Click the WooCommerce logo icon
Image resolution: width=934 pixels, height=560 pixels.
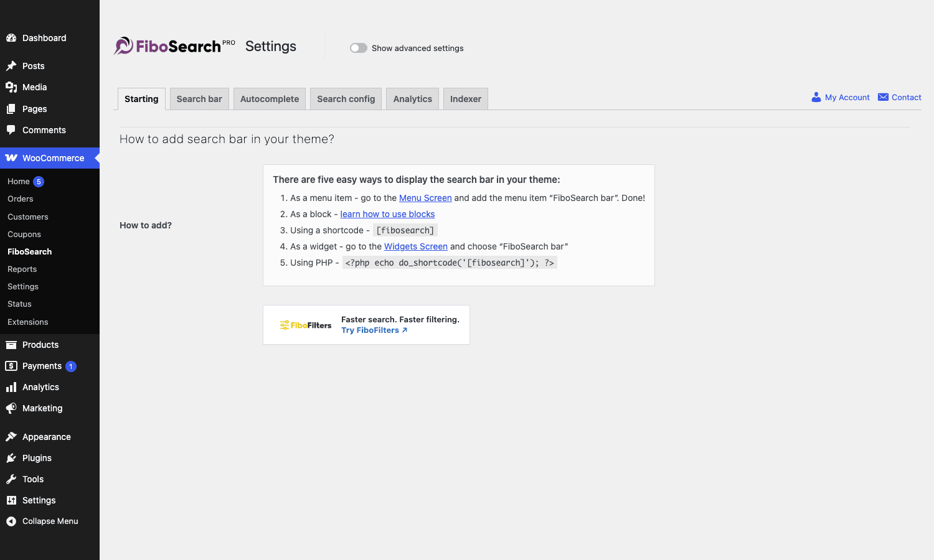click(11, 158)
